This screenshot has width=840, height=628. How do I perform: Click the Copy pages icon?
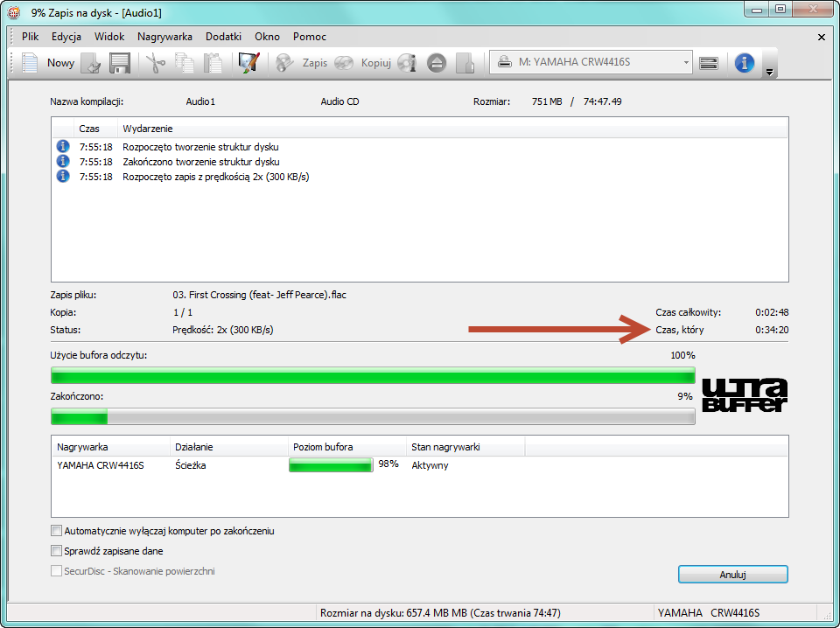tap(185, 63)
